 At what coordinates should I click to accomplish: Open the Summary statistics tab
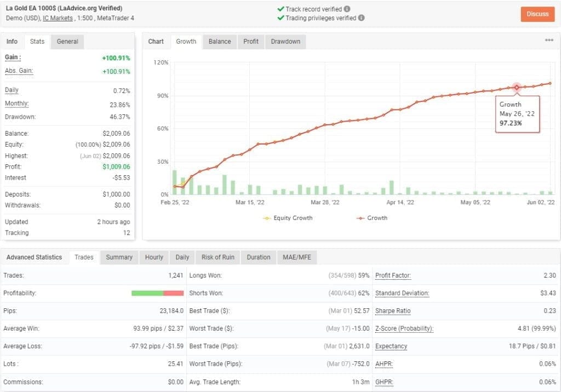pos(118,257)
